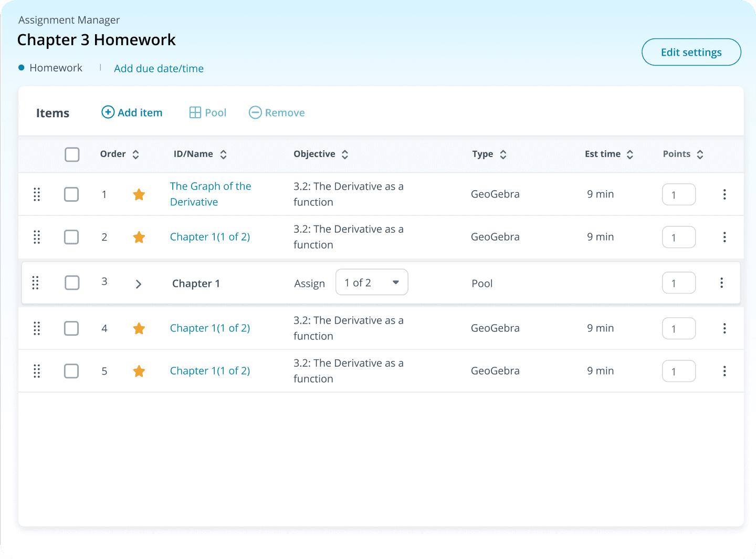The height and width of the screenshot is (559, 756).
Task: Open the three-dot menu on the Pool row
Action: point(721,283)
